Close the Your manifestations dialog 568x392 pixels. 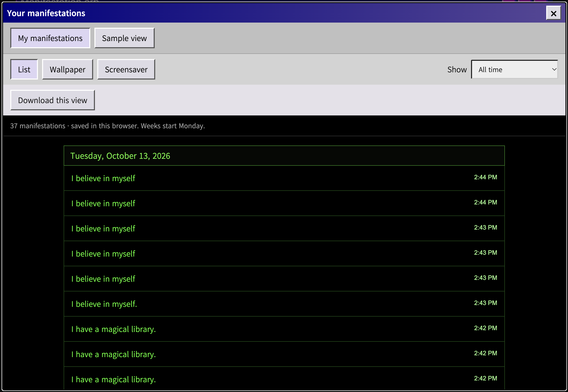pos(553,13)
